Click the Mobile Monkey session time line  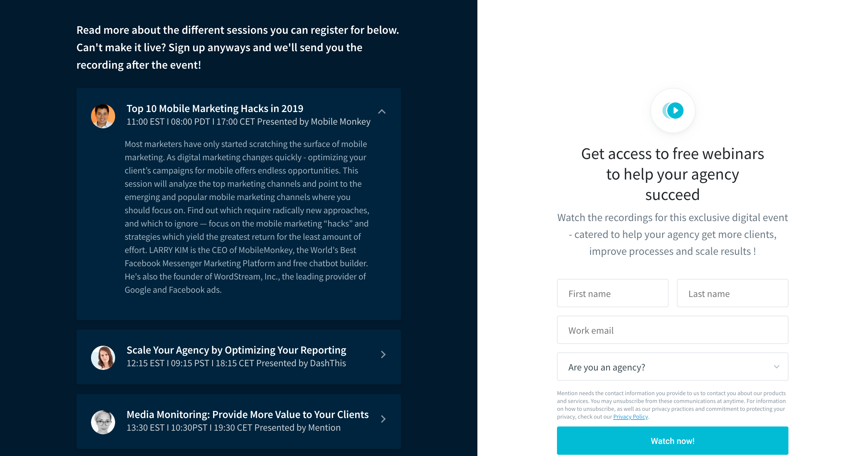[248, 122]
